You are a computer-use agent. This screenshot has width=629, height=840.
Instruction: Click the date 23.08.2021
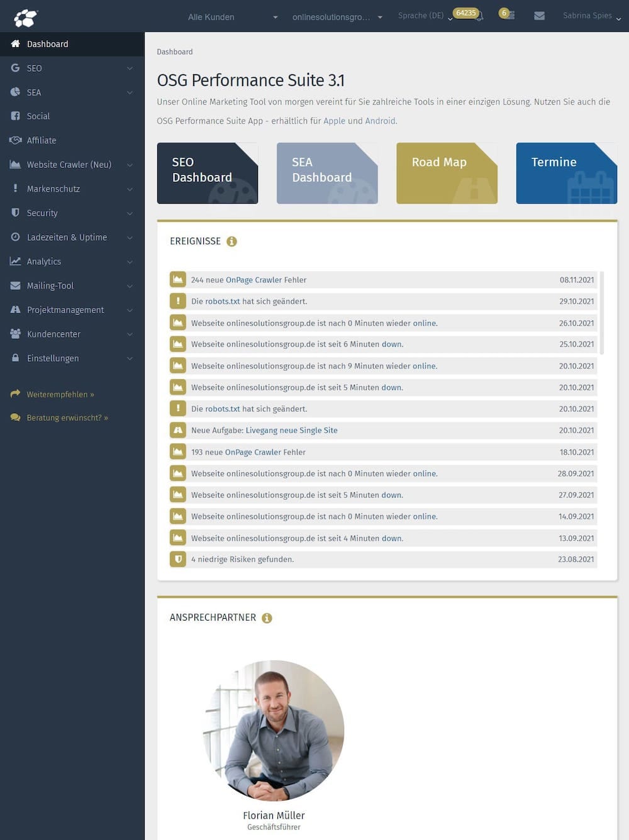[x=576, y=560]
